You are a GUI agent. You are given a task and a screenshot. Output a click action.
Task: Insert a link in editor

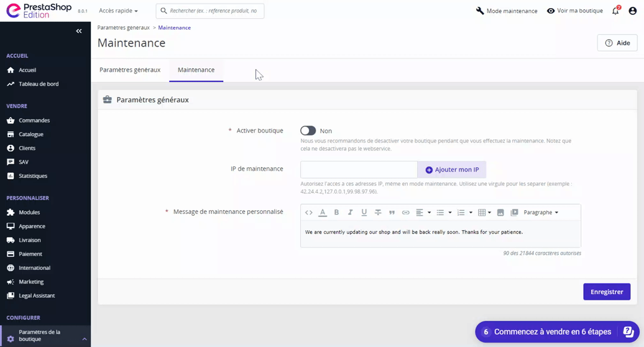(406, 212)
